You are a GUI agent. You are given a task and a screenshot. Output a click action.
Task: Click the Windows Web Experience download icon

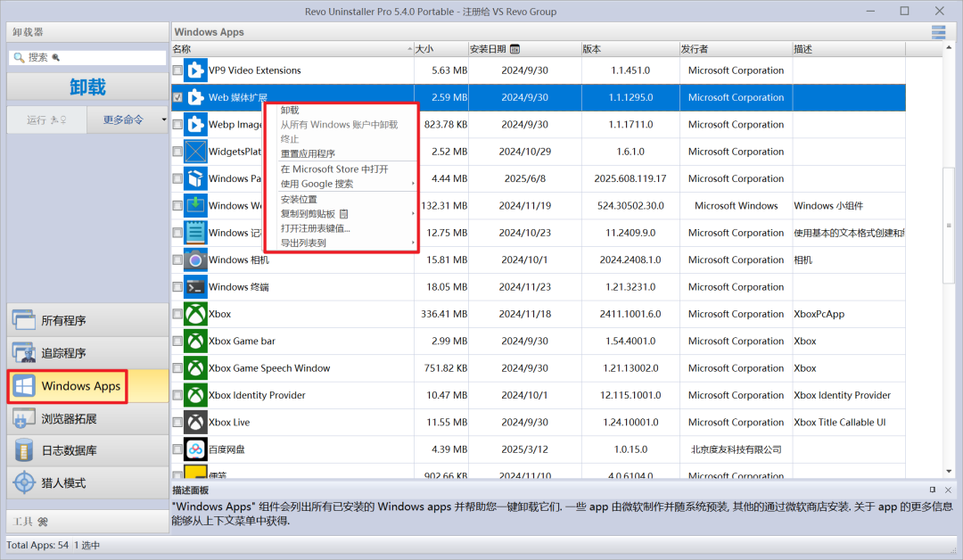195,206
